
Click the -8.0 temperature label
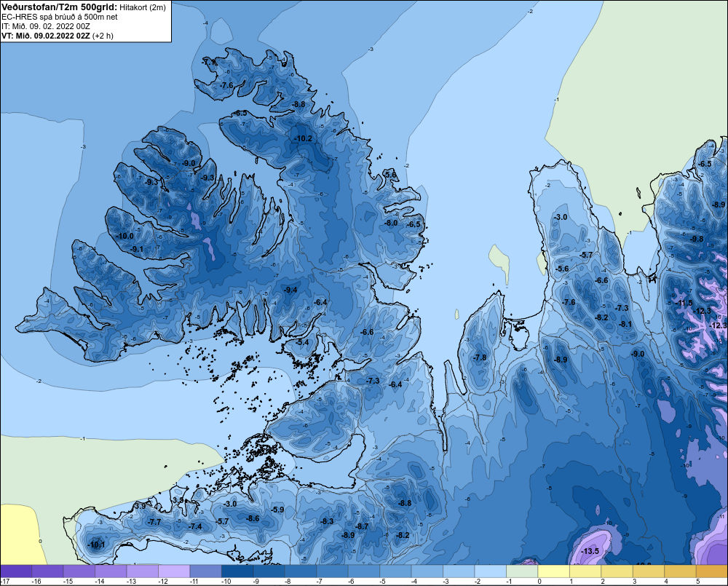click(x=392, y=223)
